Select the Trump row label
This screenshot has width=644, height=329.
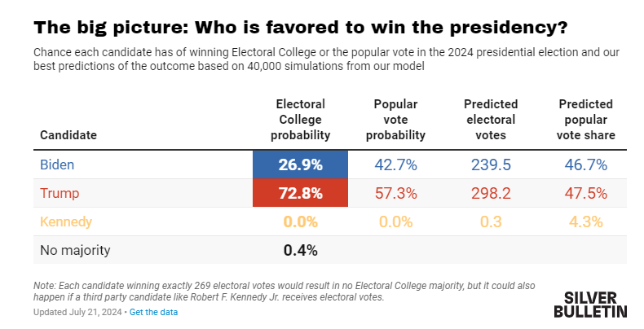60,193
